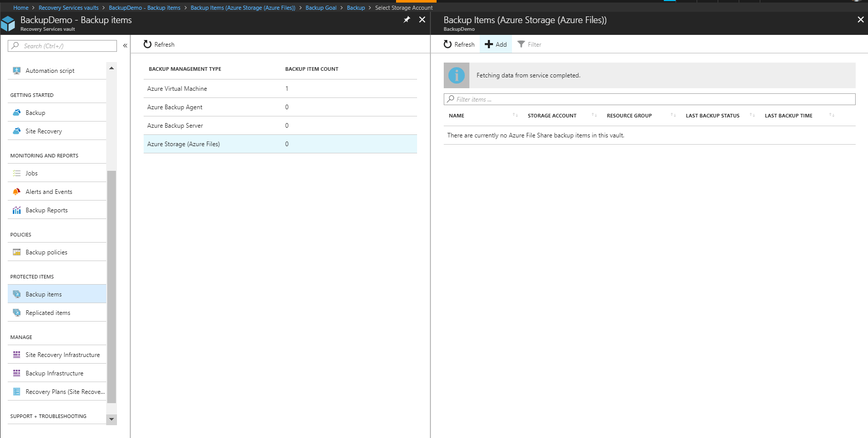Click the Jobs list icon
The width and height of the screenshot is (868, 438).
16,173
